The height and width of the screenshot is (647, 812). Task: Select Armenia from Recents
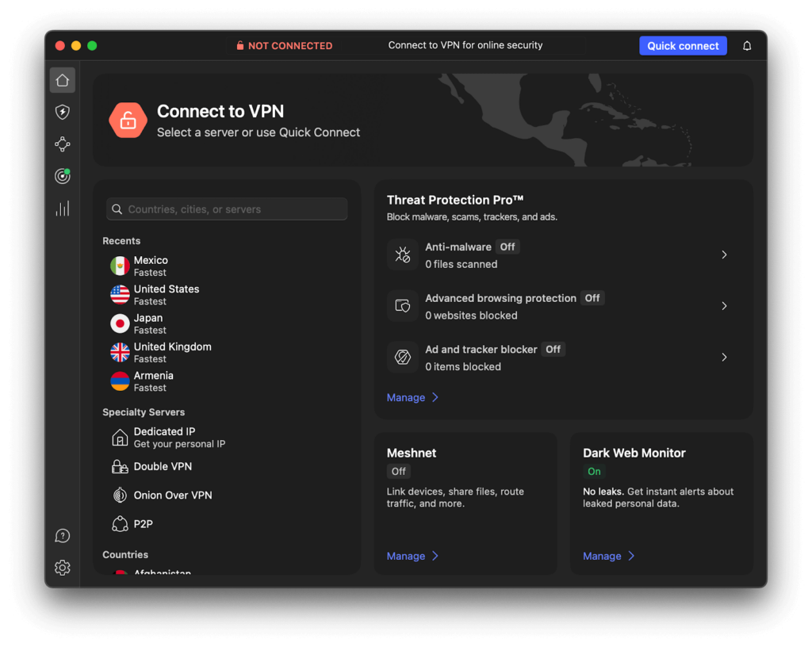pos(227,381)
